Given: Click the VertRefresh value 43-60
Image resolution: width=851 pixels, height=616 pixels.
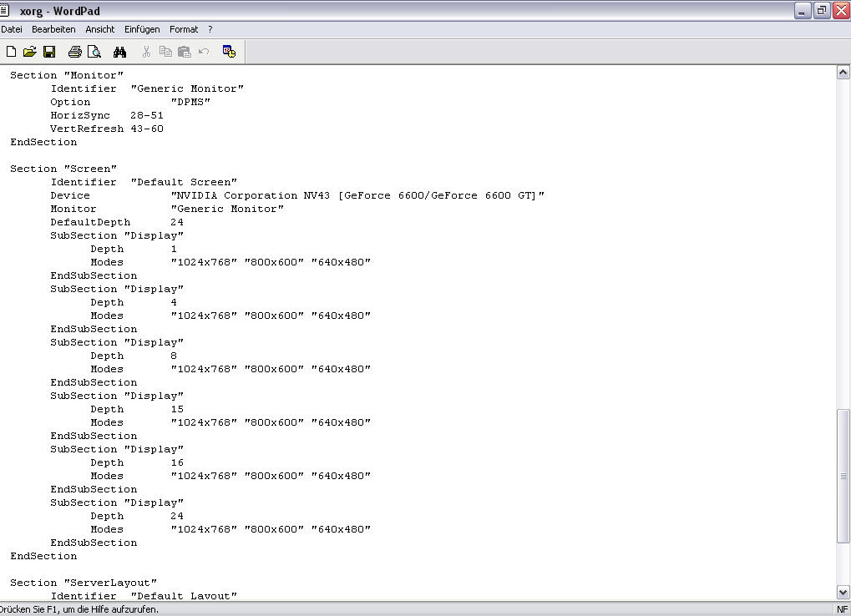Looking at the screenshot, I should click(146, 129).
